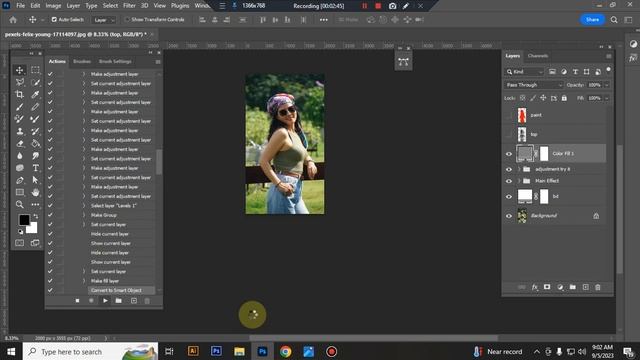Hide the bd layer
This screenshot has height=360, width=640.
(509, 196)
